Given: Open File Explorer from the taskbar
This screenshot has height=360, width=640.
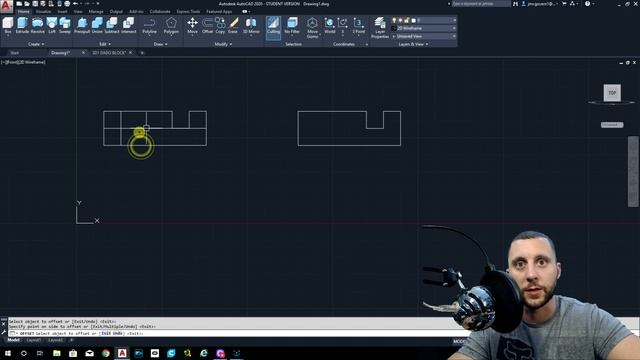Looking at the screenshot, I should [x=57, y=353].
